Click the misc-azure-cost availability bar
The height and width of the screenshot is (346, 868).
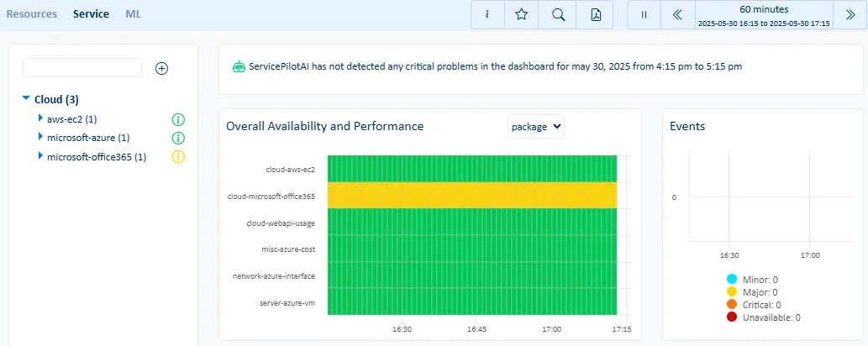[472, 248]
